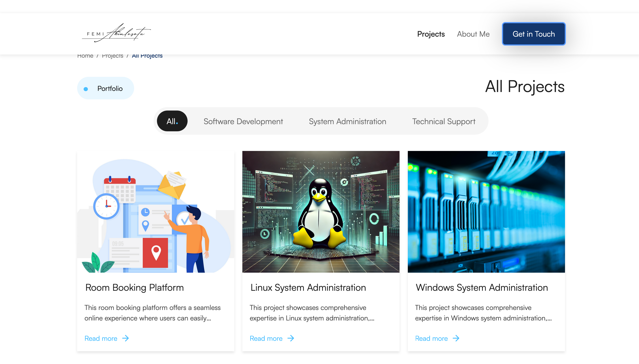Image resolution: width=639 pixels, height=364 pixels.
Task: Filter by System Administration
Action: [x=347, y=121]
